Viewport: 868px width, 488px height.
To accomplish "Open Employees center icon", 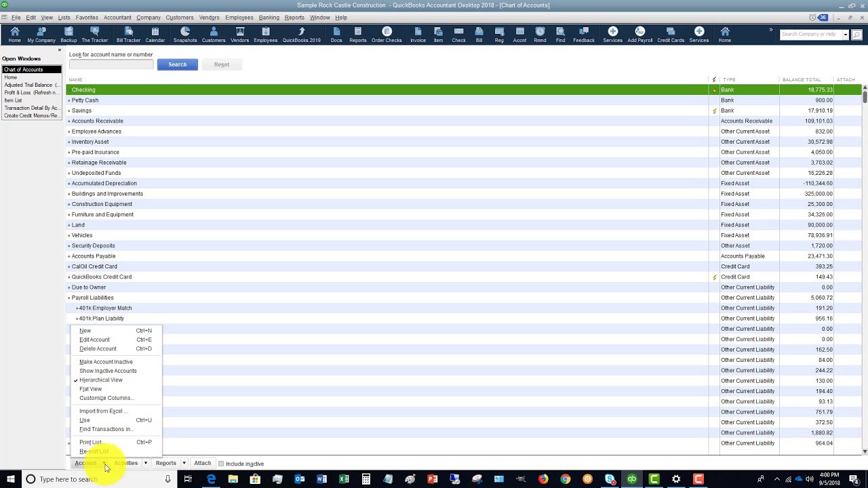I will click(x=265, y=35).
